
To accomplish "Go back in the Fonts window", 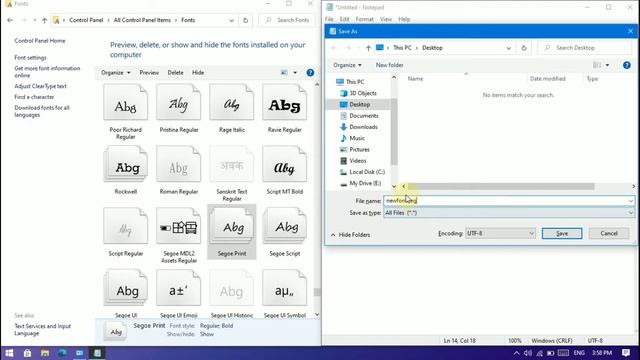I will click(x=10, y=20).
